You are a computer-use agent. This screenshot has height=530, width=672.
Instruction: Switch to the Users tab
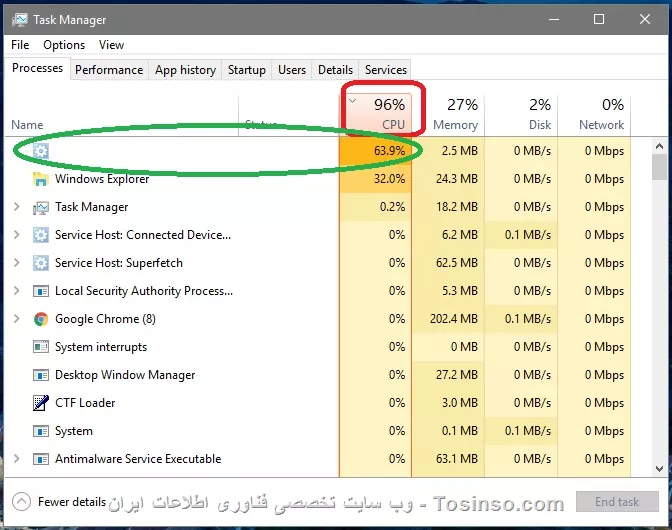(x=292, y=70)
